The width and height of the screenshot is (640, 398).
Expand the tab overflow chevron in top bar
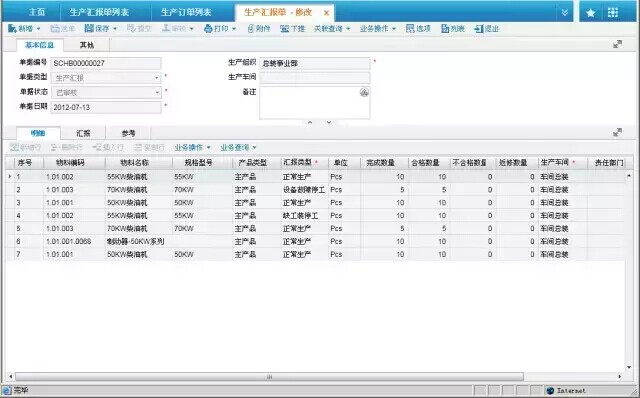click(564, 13)
